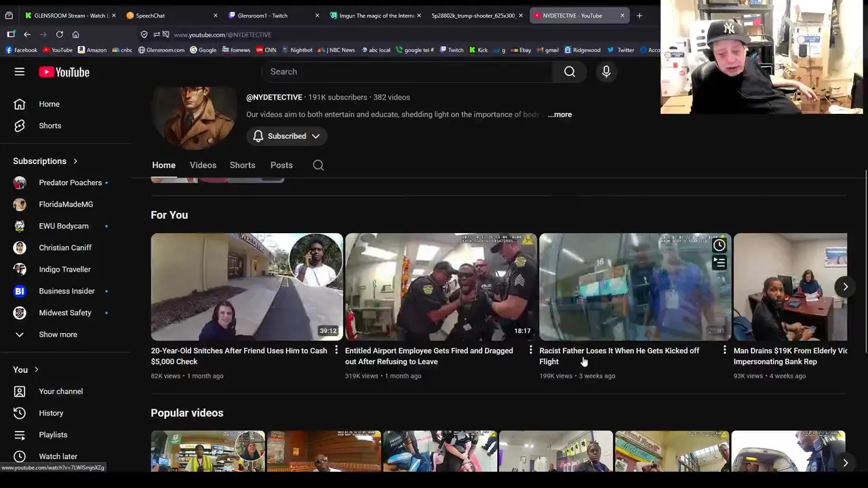868x488 pixels.
Task: Add Racist Father video to queue
Action: pos(719,262)
